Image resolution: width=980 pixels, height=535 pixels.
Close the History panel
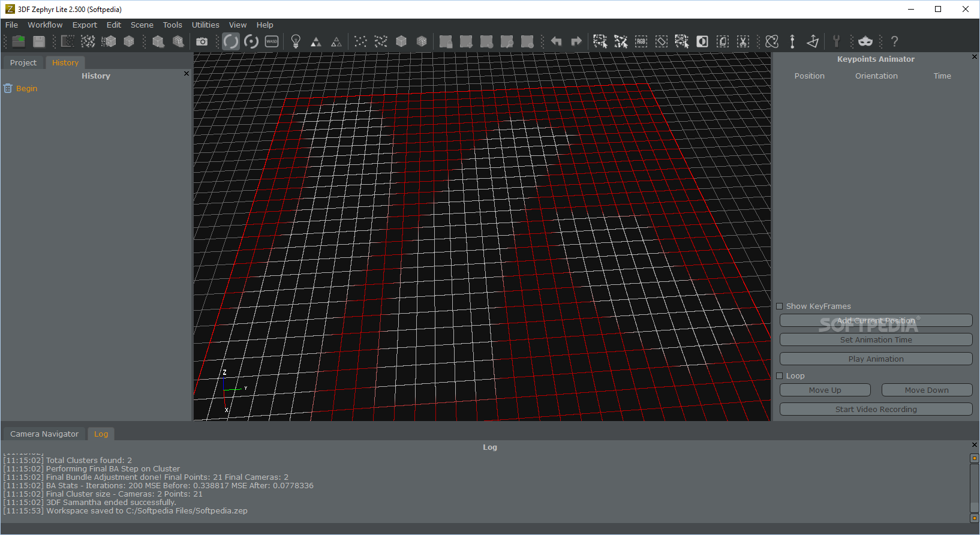pos(187,73)
